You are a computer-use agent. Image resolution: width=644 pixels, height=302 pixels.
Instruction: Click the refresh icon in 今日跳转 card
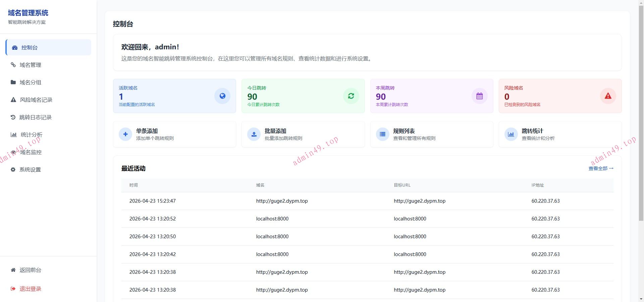351,96
